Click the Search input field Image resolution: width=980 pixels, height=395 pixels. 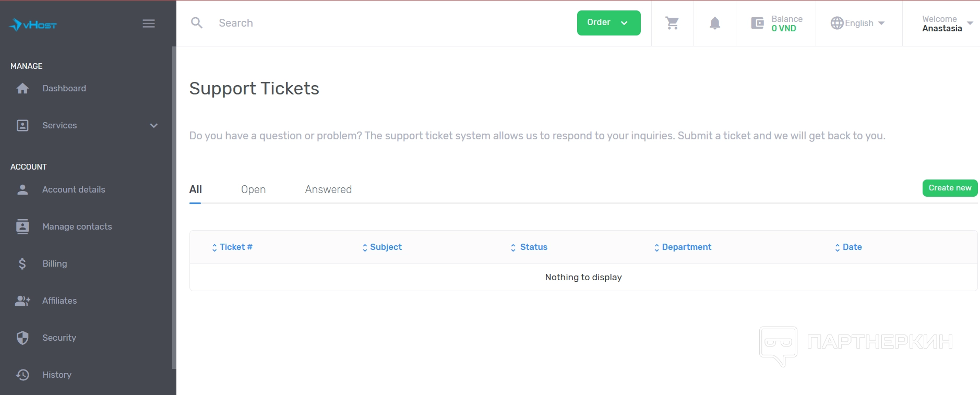365,23
